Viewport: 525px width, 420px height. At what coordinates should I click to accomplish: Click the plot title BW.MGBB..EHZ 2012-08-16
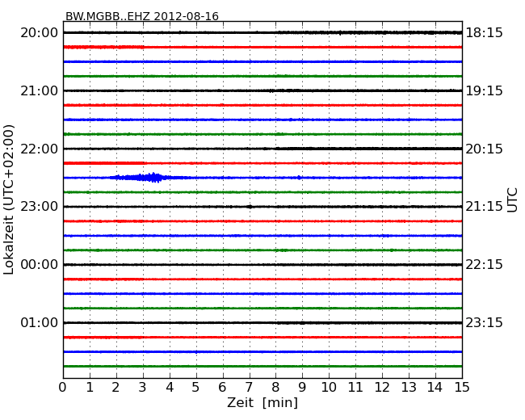142,16
